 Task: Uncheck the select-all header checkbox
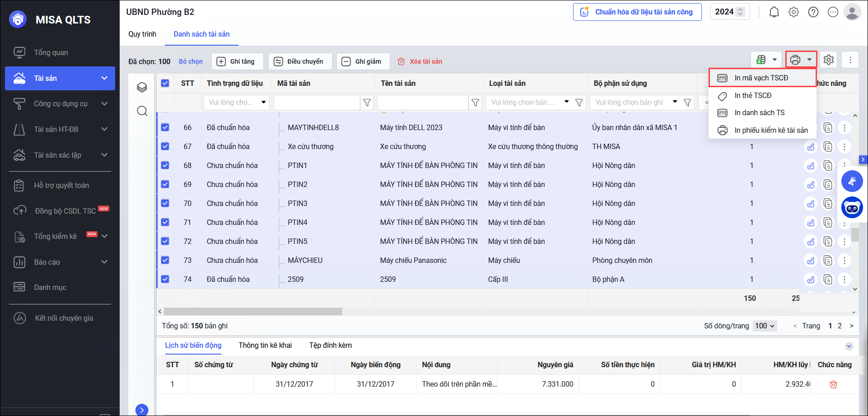pos(165,83)
